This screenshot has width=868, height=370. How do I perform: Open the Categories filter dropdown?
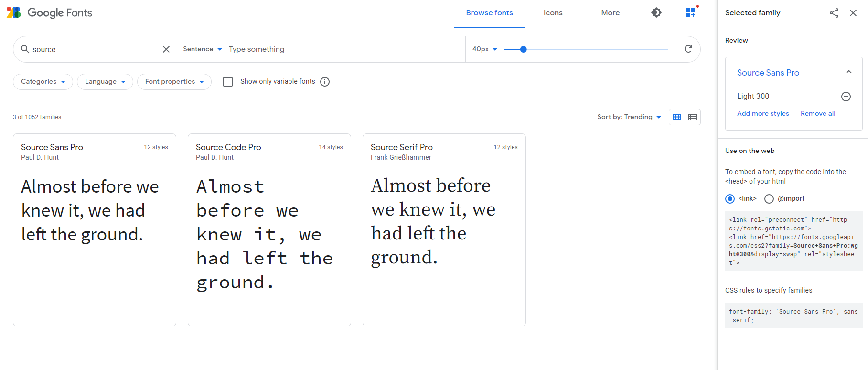pos(43,82)
